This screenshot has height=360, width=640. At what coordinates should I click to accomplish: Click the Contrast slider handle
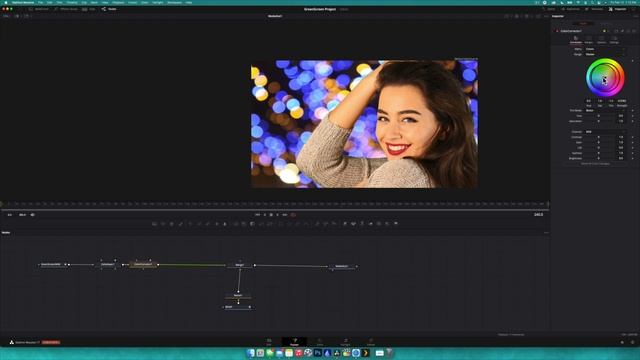[x=599, y=137]
